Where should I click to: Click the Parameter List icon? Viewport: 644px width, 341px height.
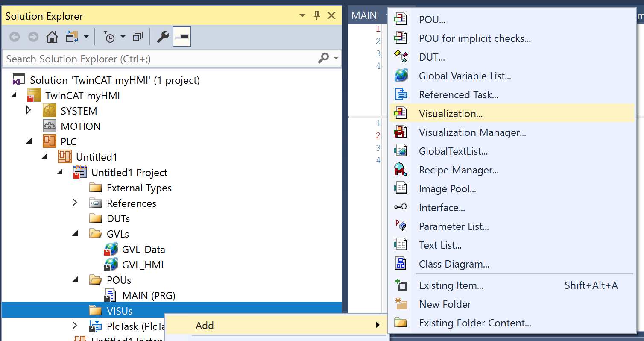(x=401, y=226)
